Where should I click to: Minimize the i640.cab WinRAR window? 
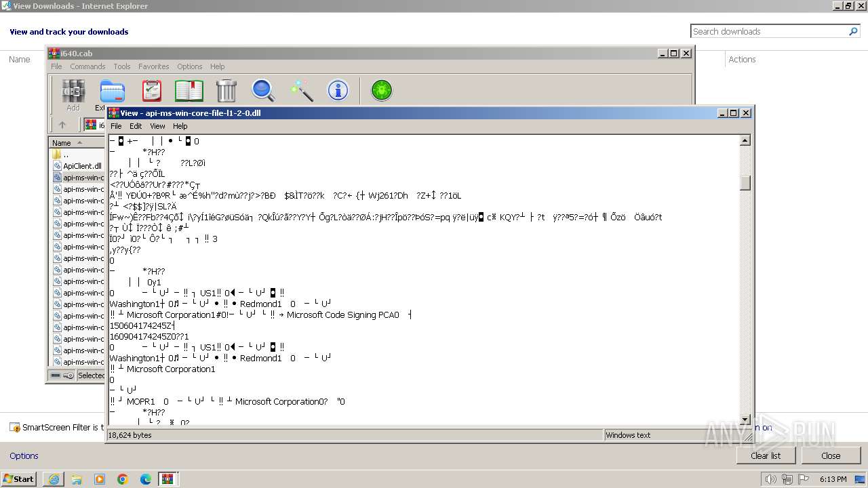click(662, 53)
